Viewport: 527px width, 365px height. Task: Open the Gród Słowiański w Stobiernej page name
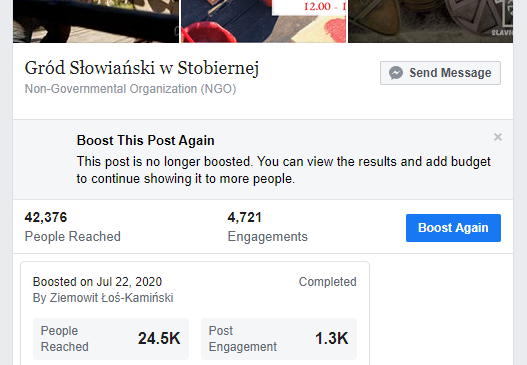[x=142, y=68]
